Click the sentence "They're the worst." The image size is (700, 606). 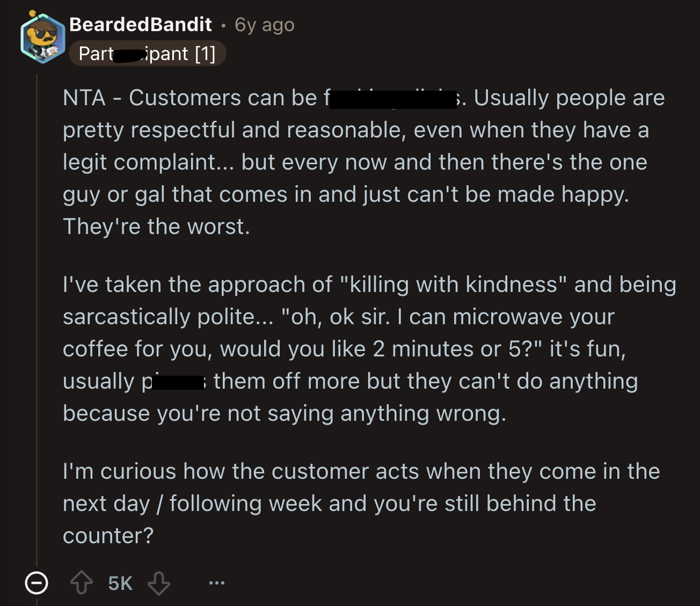tap(156, 227)
